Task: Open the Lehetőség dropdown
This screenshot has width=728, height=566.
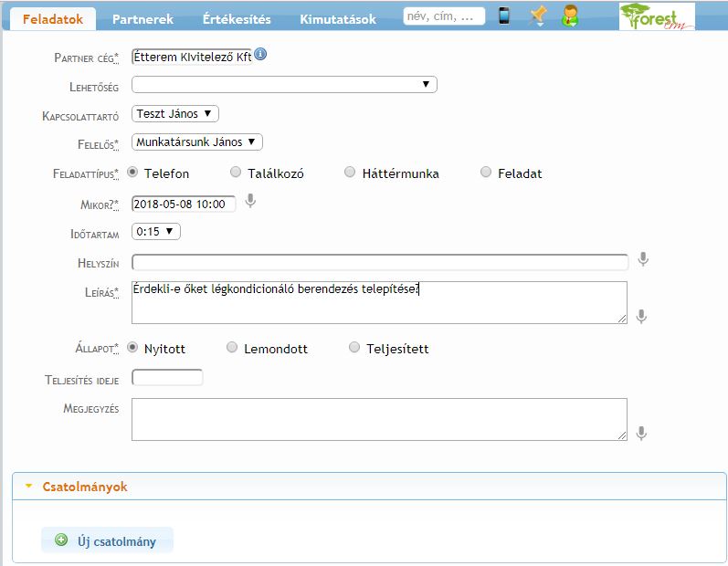Action: coord(284,85)
